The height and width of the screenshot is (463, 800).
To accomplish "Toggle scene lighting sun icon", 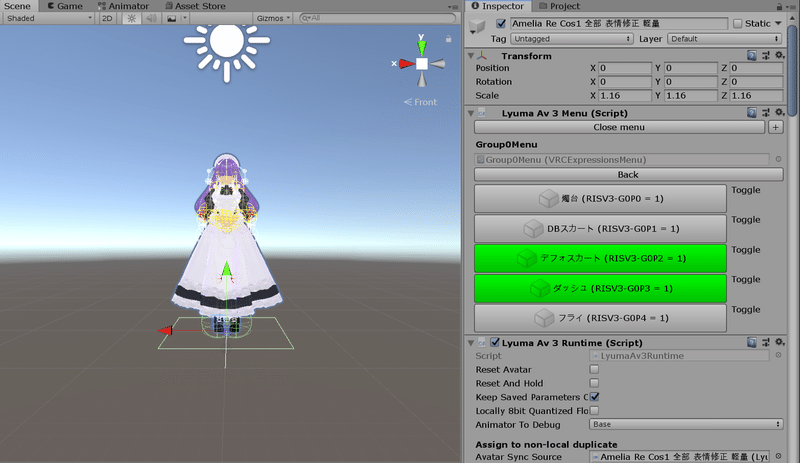I will point(132,18).
